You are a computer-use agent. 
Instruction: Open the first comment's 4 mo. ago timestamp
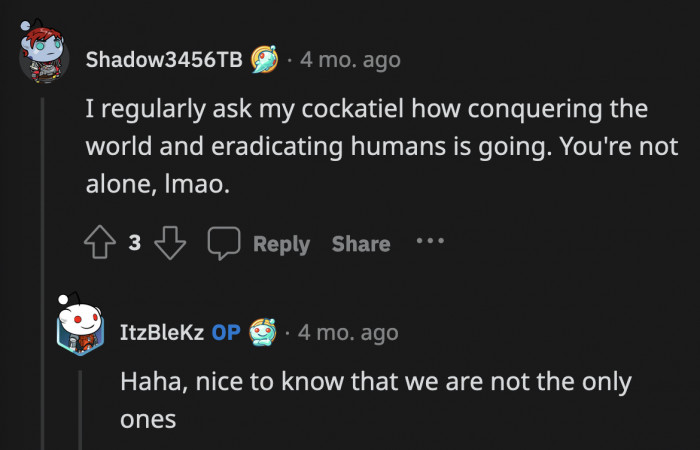[x=350, y=60]
